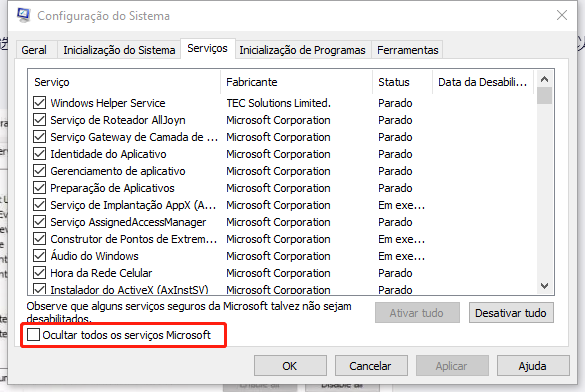Sort by Status column header
Screen dimensions: 585x392
403,82
